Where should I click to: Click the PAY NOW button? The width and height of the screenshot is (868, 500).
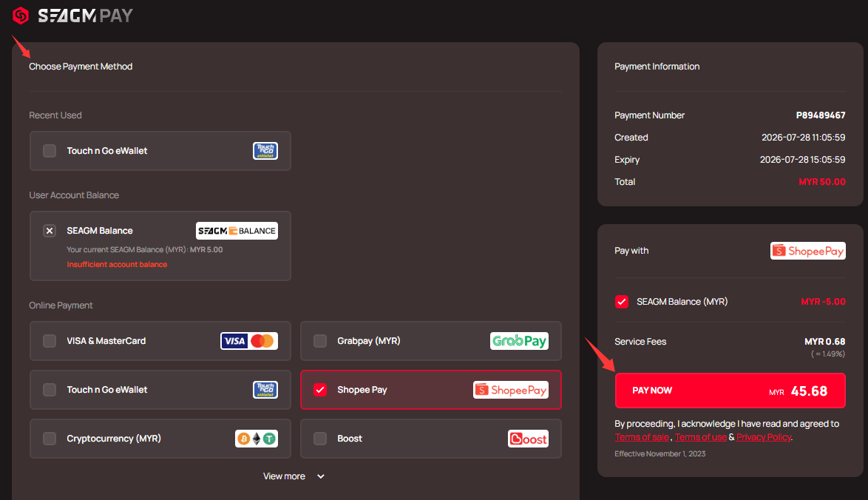coord(730,391)
